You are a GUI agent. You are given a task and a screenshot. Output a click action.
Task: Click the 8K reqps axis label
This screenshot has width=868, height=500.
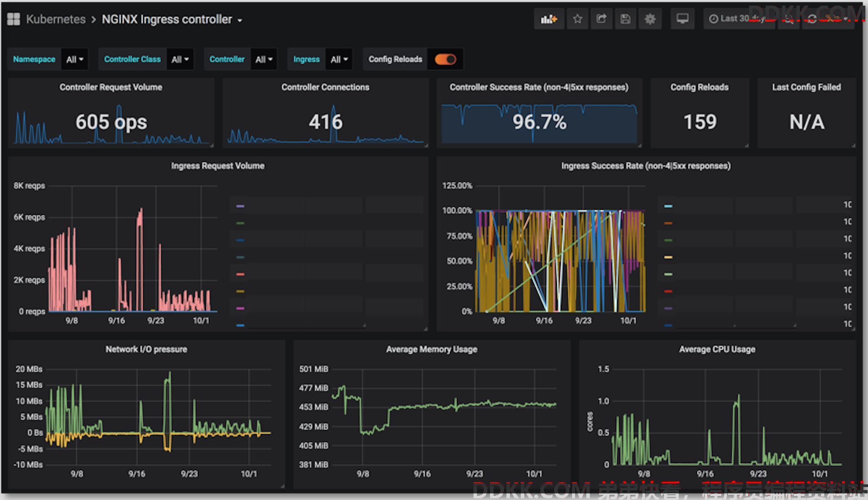[x=29, y=186]
